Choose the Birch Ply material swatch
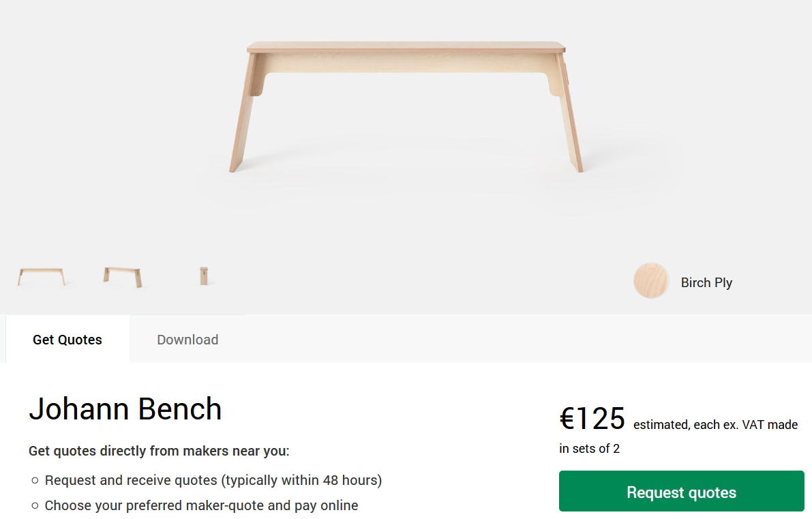 point(651,281)
